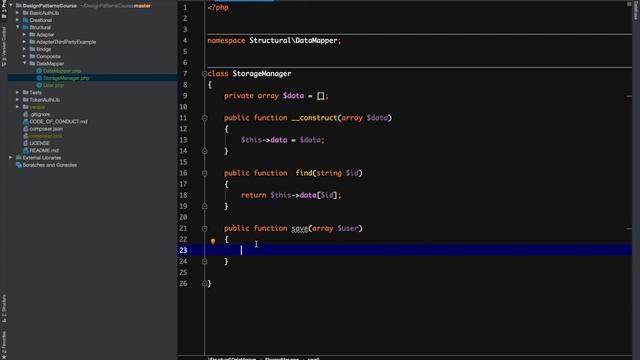The image size is (640, 360).
Task: Click the $user parameter in save signature
Action: click(347, 229)
